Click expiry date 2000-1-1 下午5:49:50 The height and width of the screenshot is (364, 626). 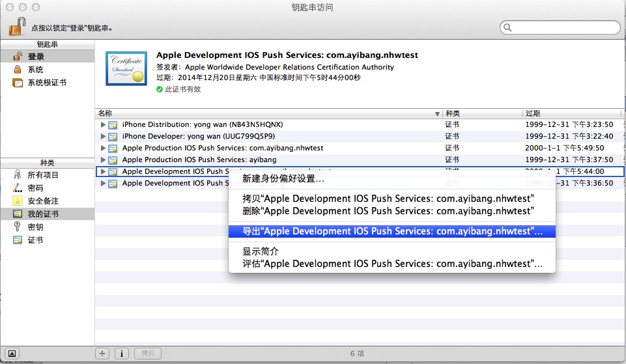(x=565, y=148)
